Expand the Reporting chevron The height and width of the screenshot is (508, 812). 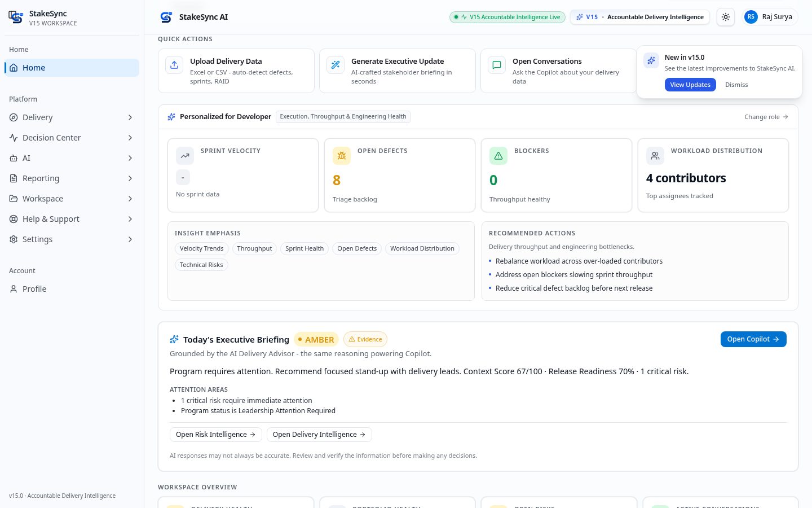coord(130,178)
